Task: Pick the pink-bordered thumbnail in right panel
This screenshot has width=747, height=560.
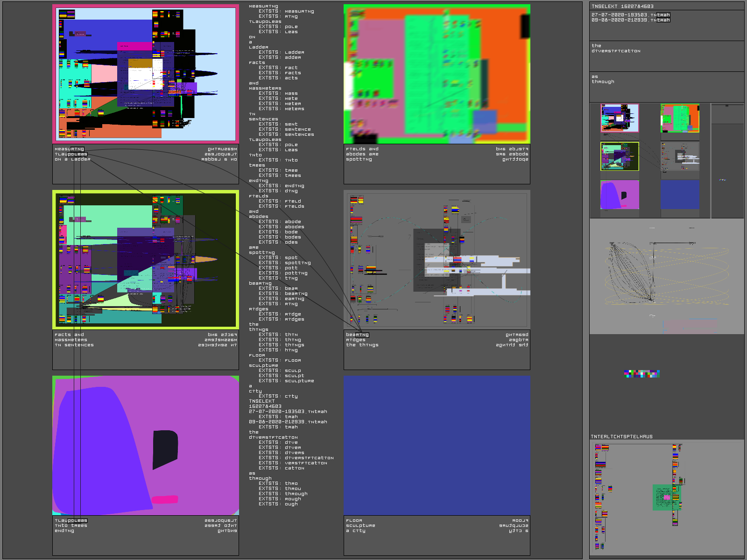Action: pos(620,118)
